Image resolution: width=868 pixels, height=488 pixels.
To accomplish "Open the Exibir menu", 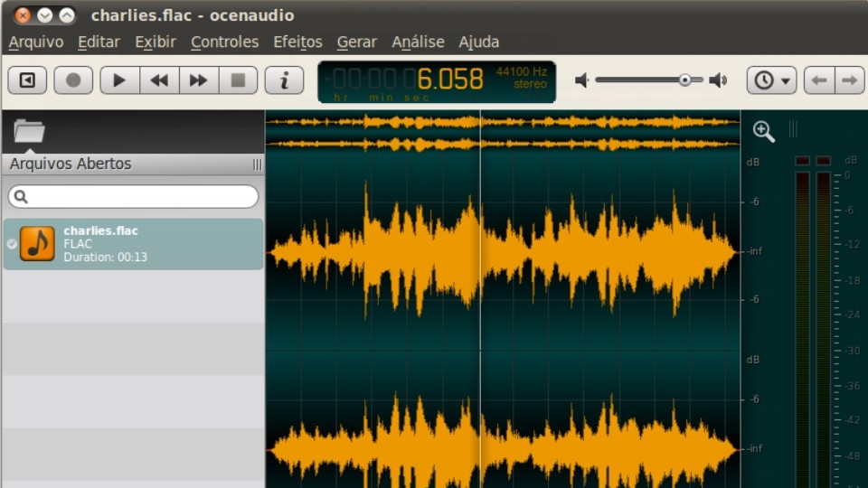I will point(156,42).
